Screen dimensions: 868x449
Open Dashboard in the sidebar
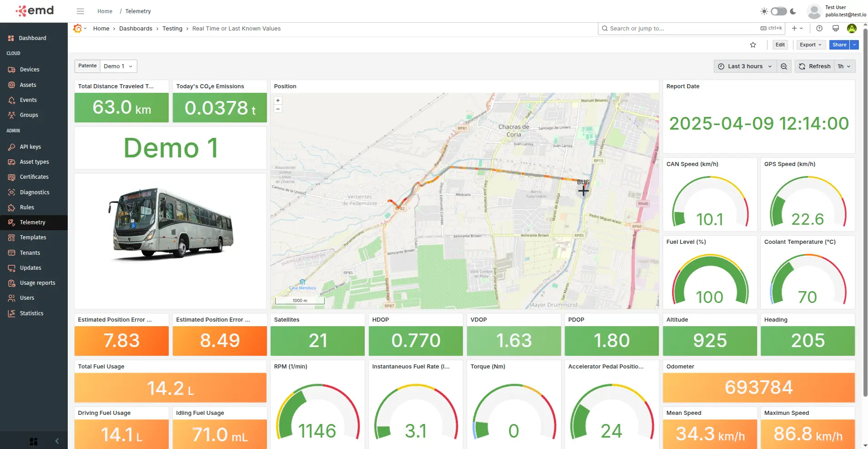tap(34, 38)
